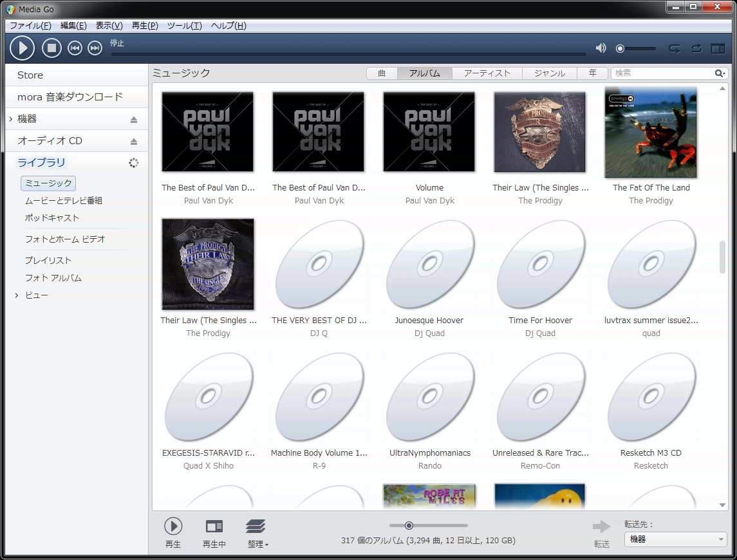Switch to the 年 view tab
This screenshot has height=560, width=737.
(593, 73)
